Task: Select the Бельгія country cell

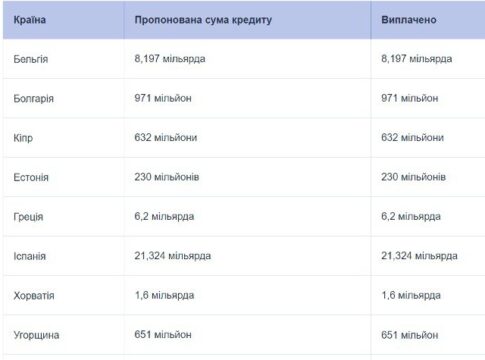Action: tap(31, 59)
